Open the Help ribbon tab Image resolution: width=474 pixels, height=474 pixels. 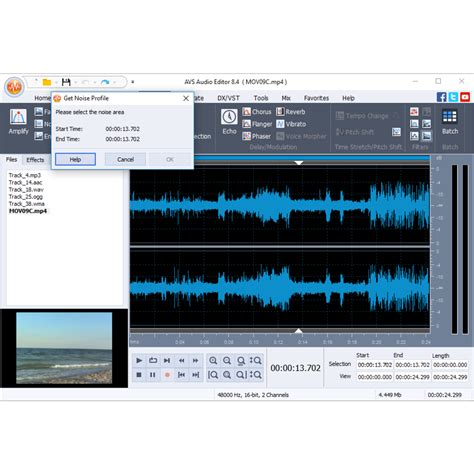pyautogui.click(x=348, y=98)
